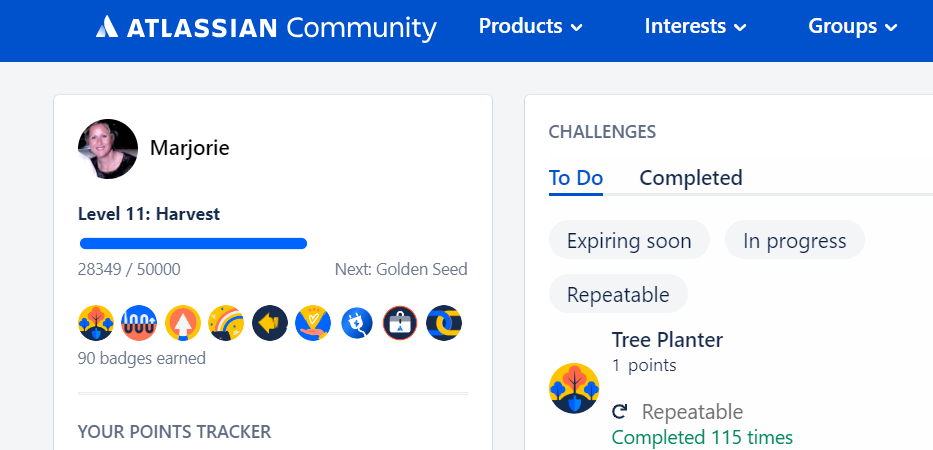Select the orange upward arrow badge

pos(183,323)
